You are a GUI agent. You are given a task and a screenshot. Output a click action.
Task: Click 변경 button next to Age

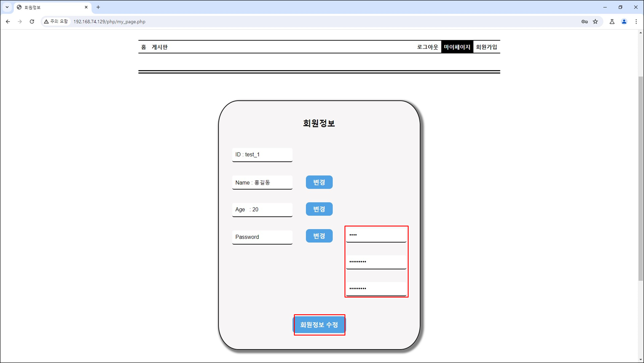(319, 209)
